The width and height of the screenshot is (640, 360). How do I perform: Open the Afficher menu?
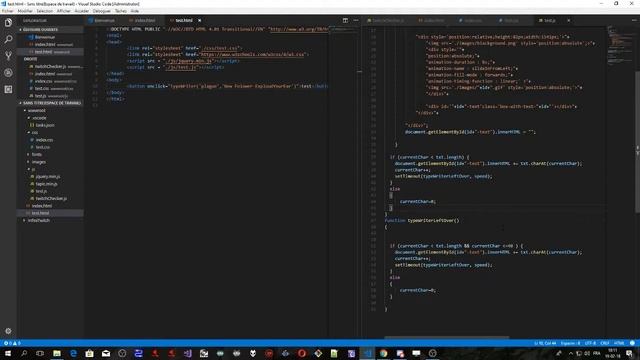tap(64, 11)
